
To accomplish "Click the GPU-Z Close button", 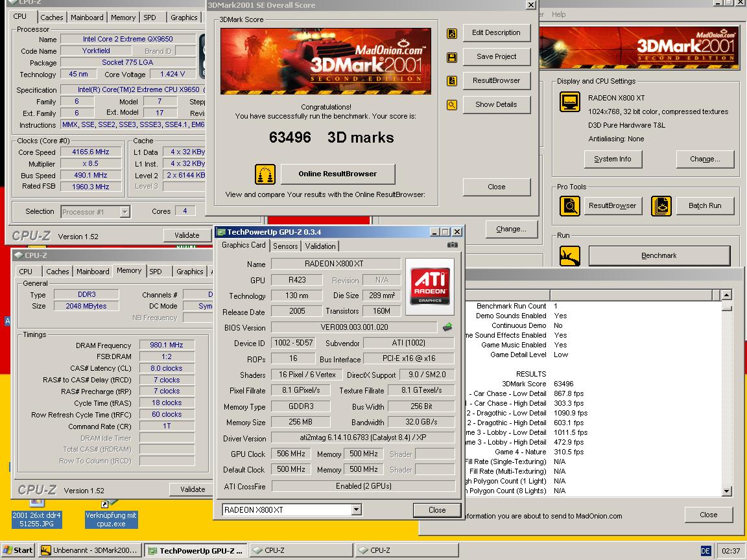I will click(437, 510).
